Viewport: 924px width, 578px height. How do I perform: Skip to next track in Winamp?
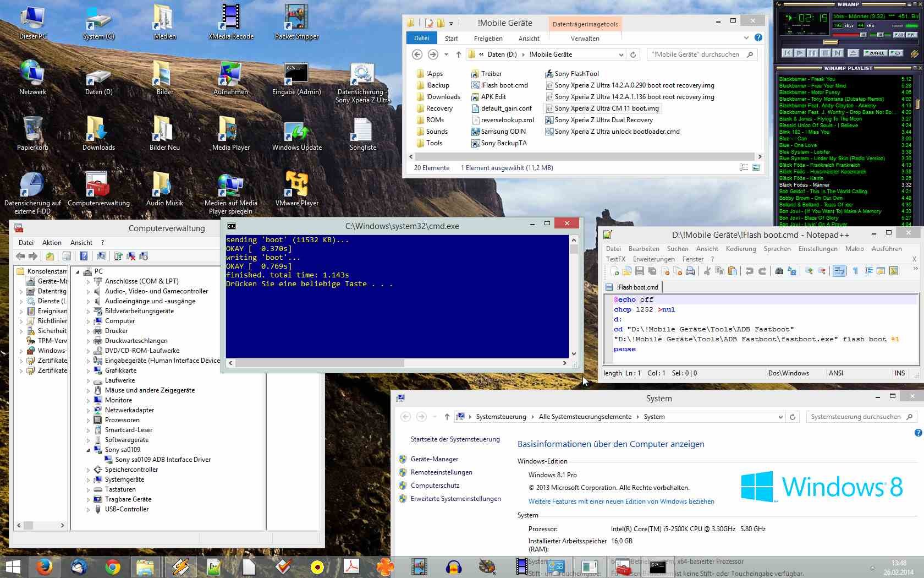pos(838,53)
